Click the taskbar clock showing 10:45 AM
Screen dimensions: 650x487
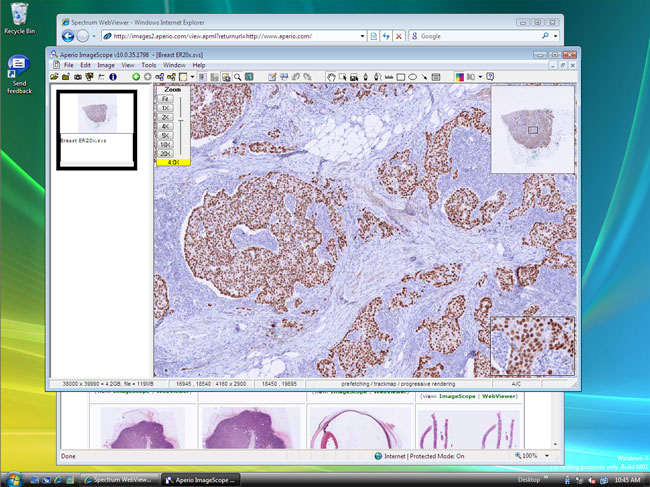click(x=627, y=480)
